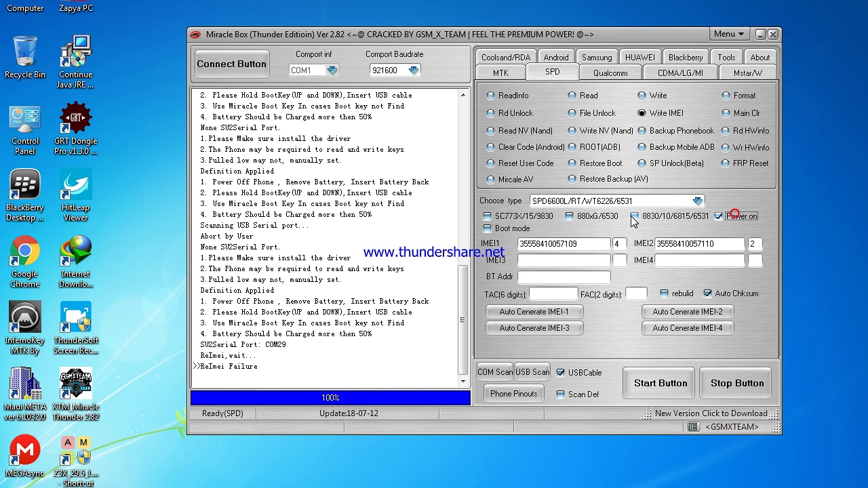Open Phone Pinouts
Viewport: 868px width, 488px height.
[x=513, y=394]
